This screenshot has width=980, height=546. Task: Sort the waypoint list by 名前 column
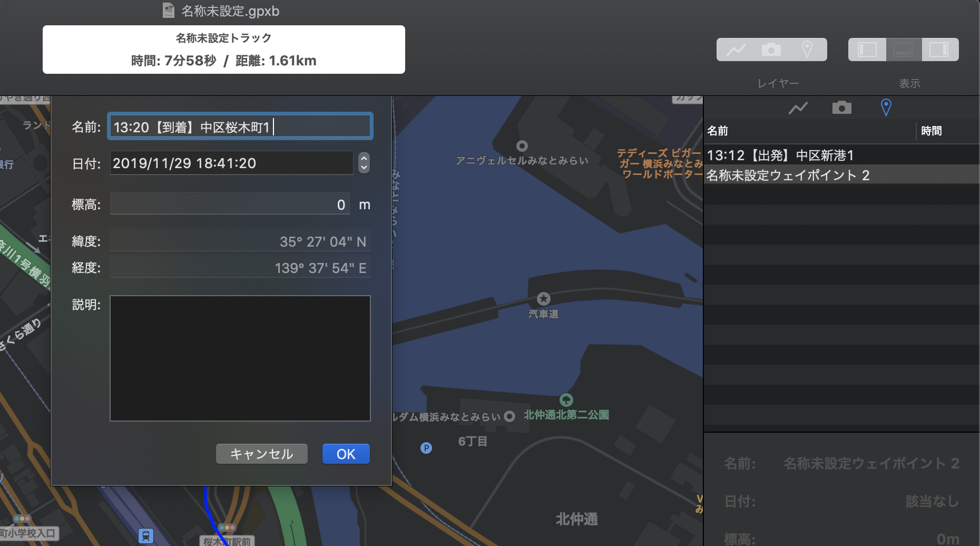[810, 131]
